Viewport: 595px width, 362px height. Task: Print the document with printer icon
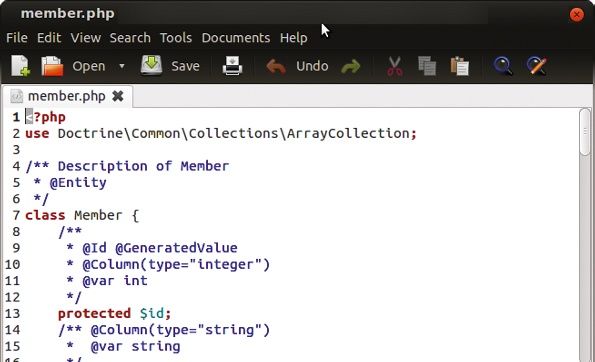point(232,66)
